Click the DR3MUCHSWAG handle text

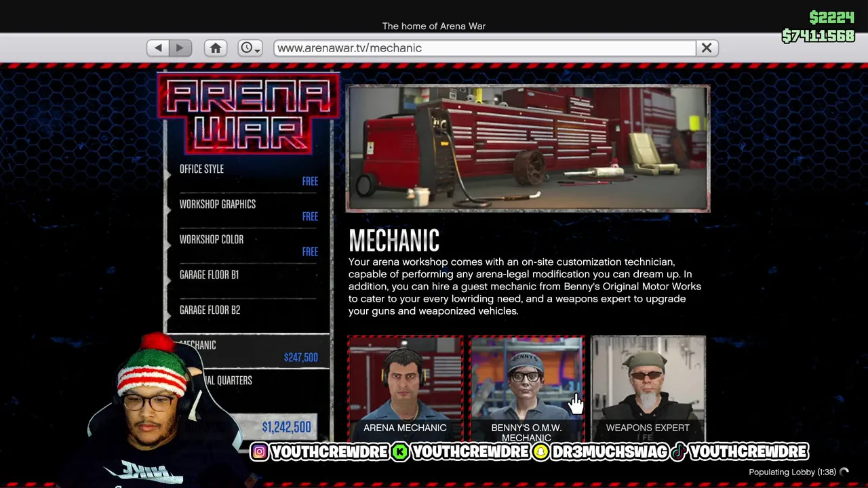610,451
